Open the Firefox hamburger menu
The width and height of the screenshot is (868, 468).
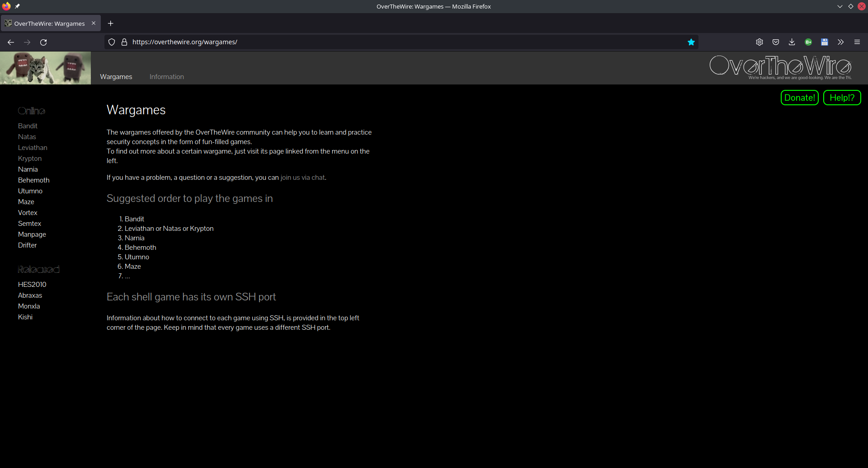(x=857, y=42)
